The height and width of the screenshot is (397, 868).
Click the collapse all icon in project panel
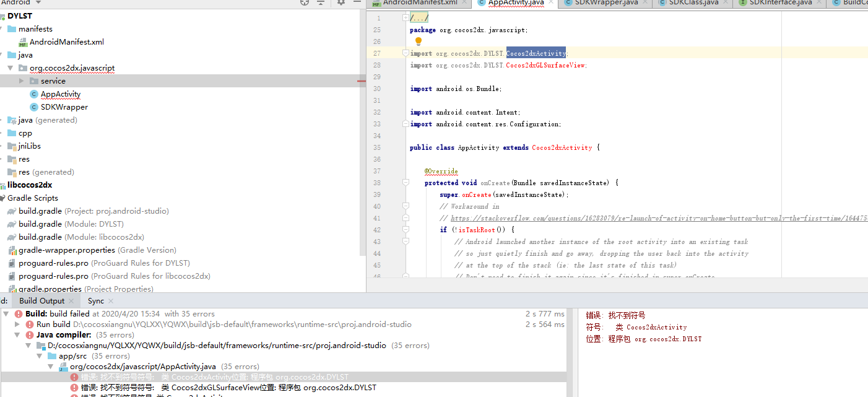pyautogui.click(x=321, y=2)
